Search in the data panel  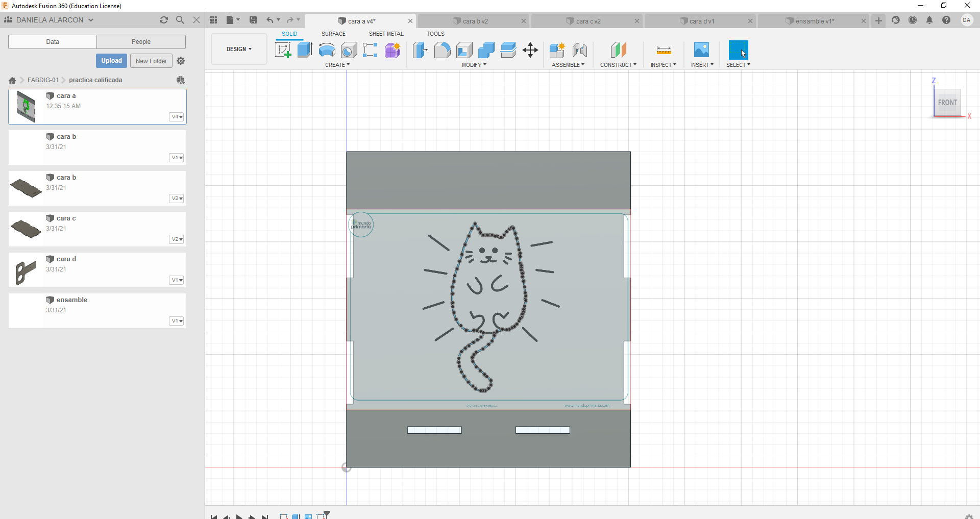[180, 20]
